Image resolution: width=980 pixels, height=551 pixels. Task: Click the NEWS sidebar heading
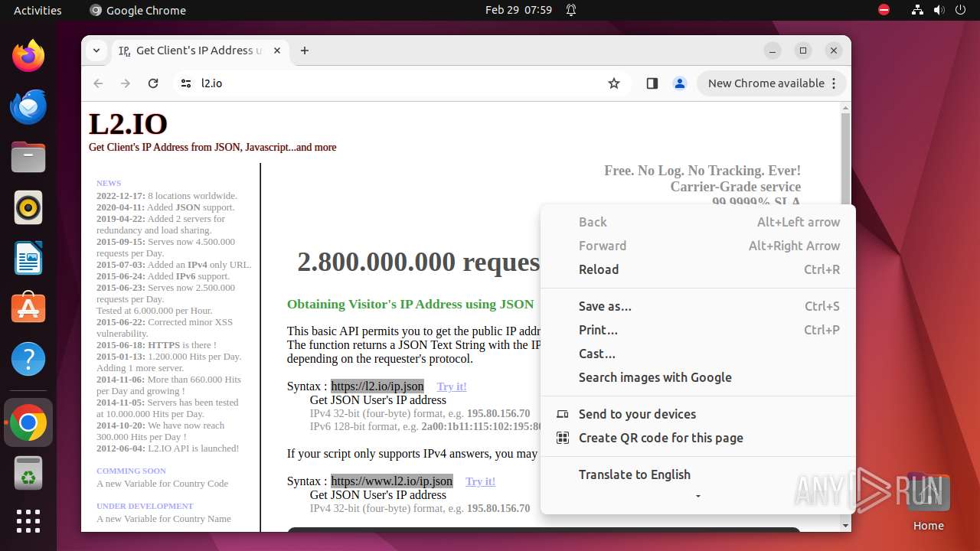pyautogui.click(x=109, y=184)
